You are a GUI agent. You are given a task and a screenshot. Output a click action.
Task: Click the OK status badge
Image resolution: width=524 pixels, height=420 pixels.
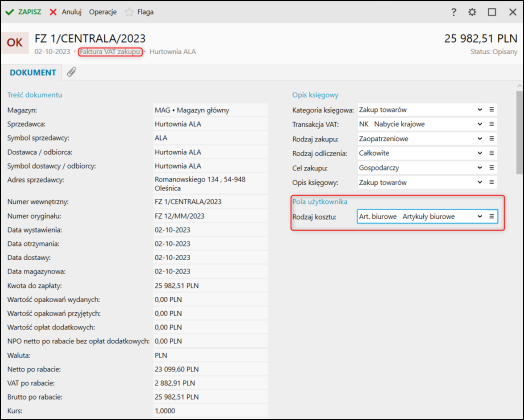[15, 43]
